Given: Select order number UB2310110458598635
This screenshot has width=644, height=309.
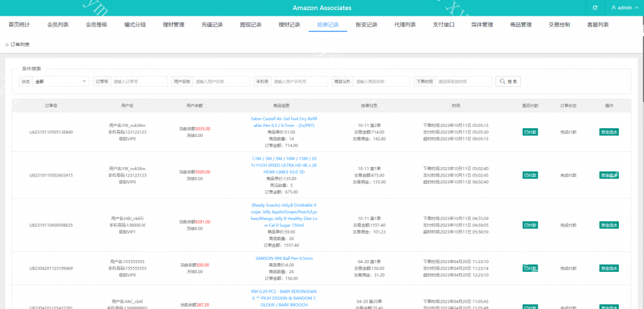Looking at the screenshot, I should point(51,225).
